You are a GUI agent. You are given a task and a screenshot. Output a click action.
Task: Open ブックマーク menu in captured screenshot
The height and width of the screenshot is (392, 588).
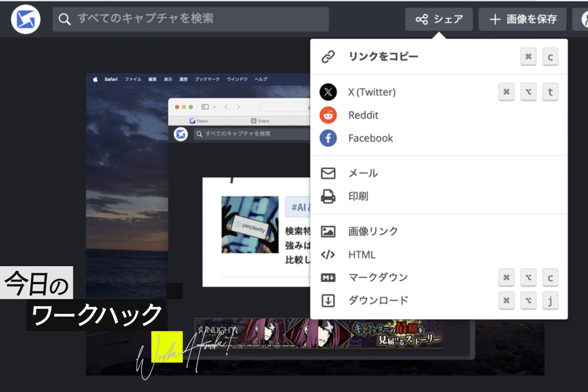[x=207, y=79]
